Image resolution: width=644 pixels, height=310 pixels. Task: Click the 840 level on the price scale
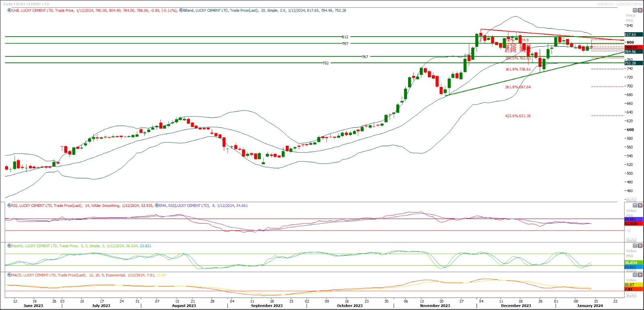click(630, 25)
